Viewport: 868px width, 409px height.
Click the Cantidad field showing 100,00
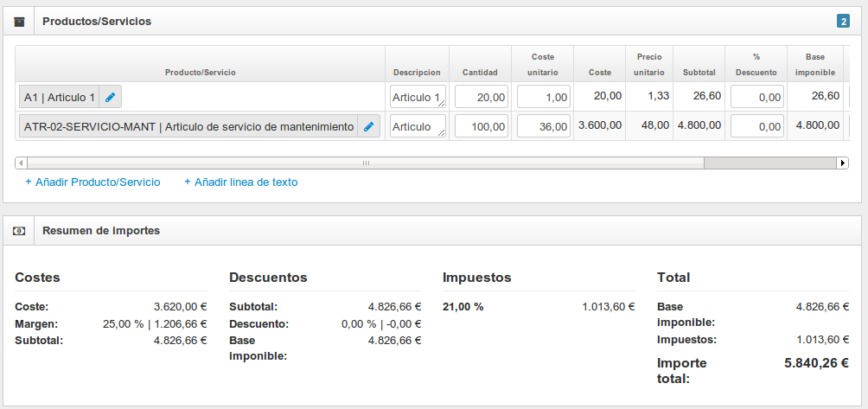(x=481, y=125)
